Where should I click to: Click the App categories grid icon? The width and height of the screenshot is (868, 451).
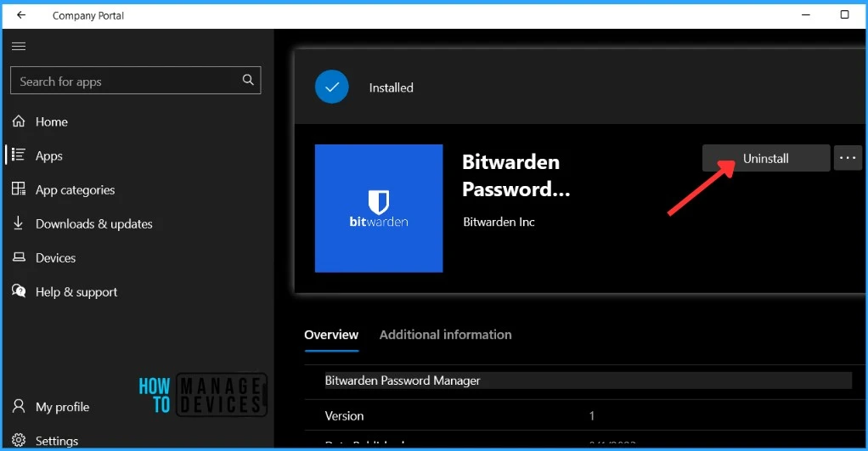[x=19, y=189]
